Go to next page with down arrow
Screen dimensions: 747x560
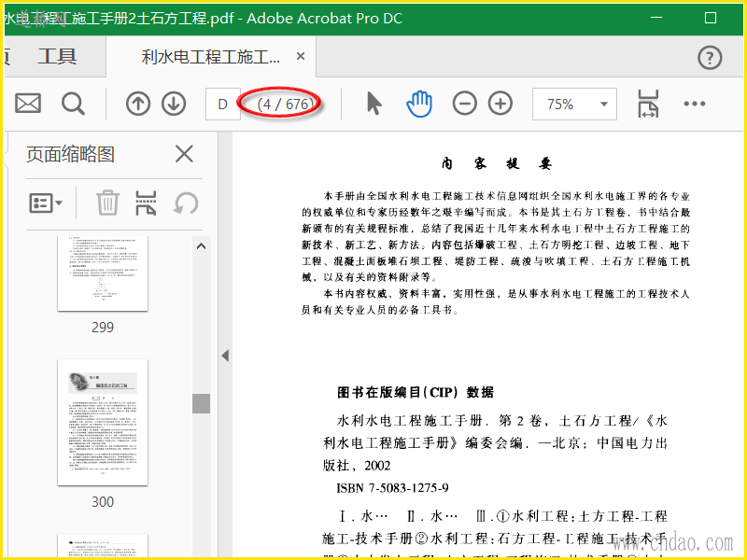tap(174, 104)
